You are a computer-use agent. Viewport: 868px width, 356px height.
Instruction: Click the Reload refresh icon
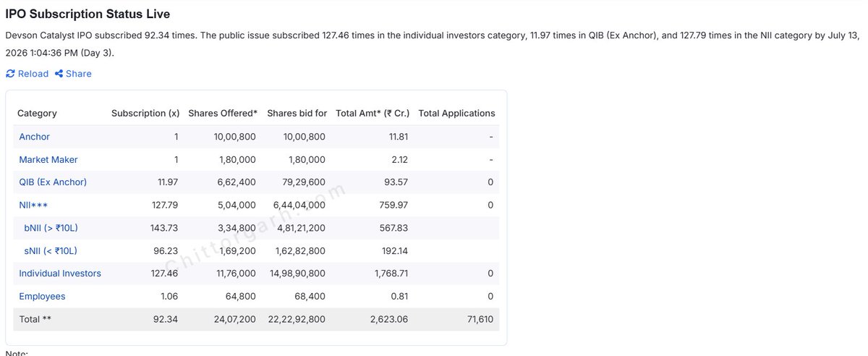pos(10,74)
